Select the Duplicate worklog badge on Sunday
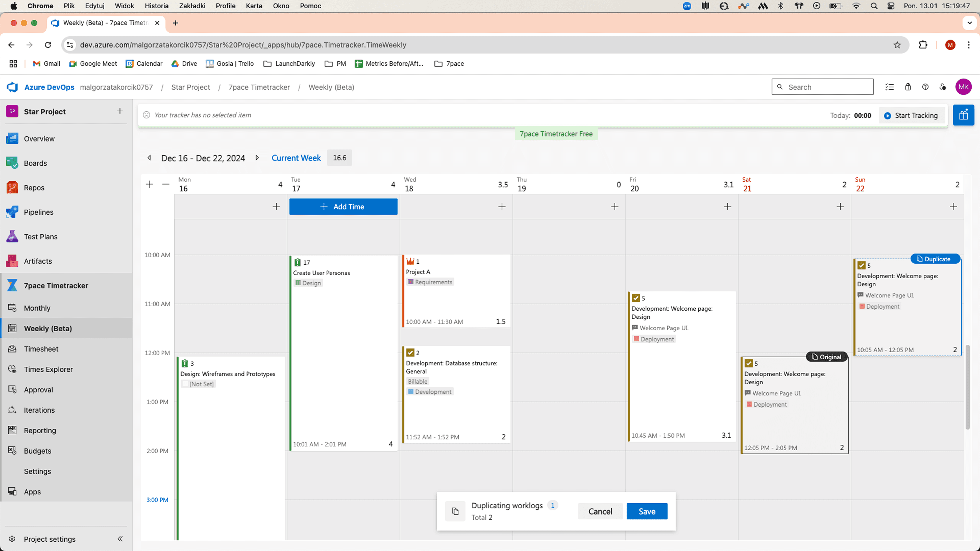Image resolution: width=980 pixels, height=551 pixels. pyautogui.click(x=935, y=259)
